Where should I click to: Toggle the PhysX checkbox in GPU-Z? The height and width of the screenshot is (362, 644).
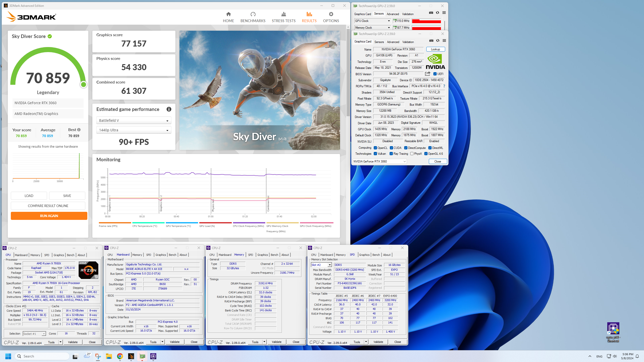click(x=412, y=154)
